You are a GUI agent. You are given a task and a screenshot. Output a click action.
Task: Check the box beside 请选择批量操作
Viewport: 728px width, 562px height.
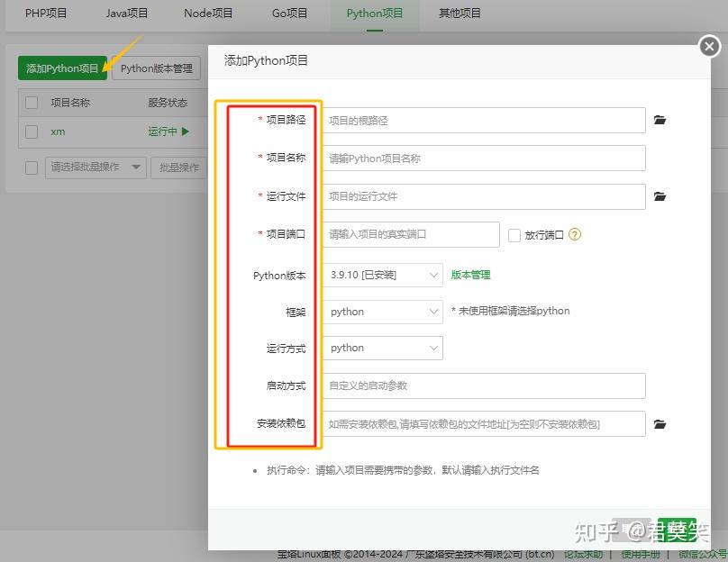(x=32, y=168)
